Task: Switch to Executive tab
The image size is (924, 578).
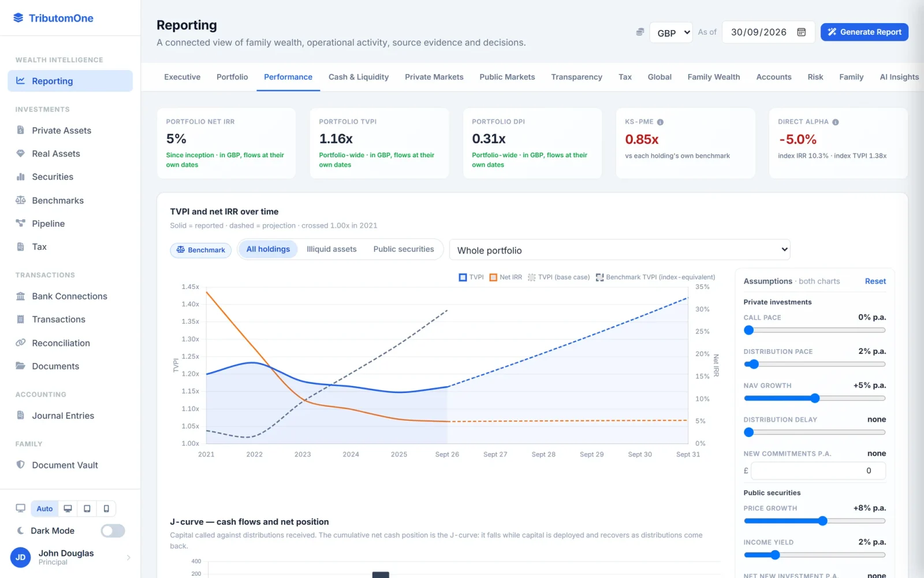Action: [182, 77]
